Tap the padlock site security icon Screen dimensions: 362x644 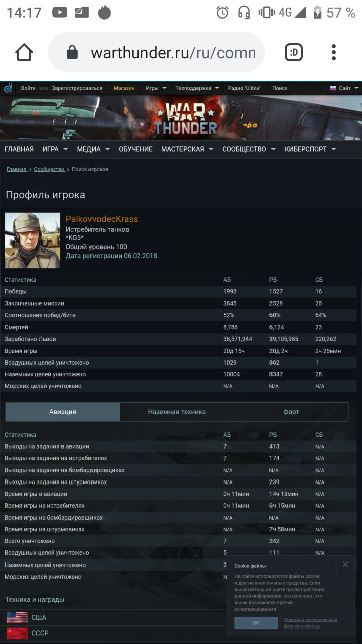(72, 53)
